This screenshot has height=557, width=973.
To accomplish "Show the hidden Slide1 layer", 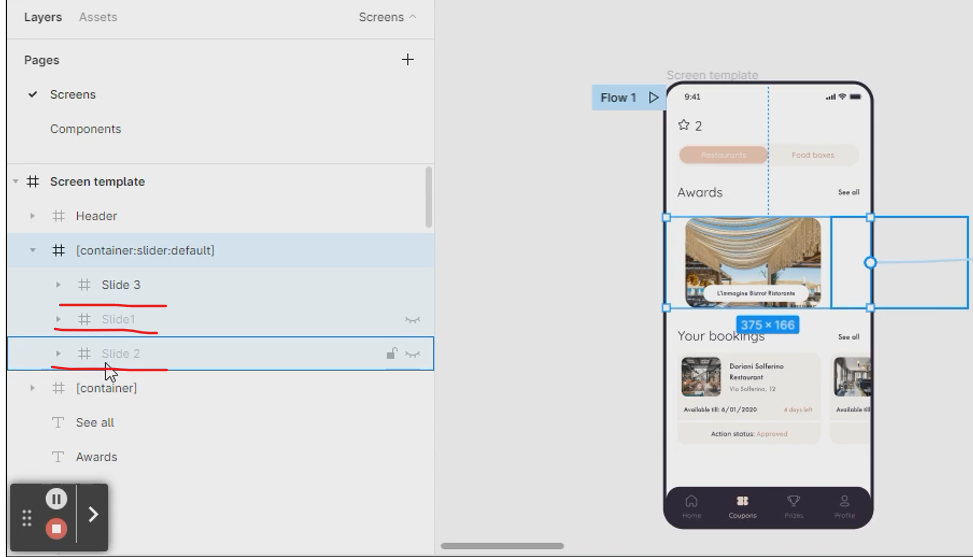I will tap(413, 320).
